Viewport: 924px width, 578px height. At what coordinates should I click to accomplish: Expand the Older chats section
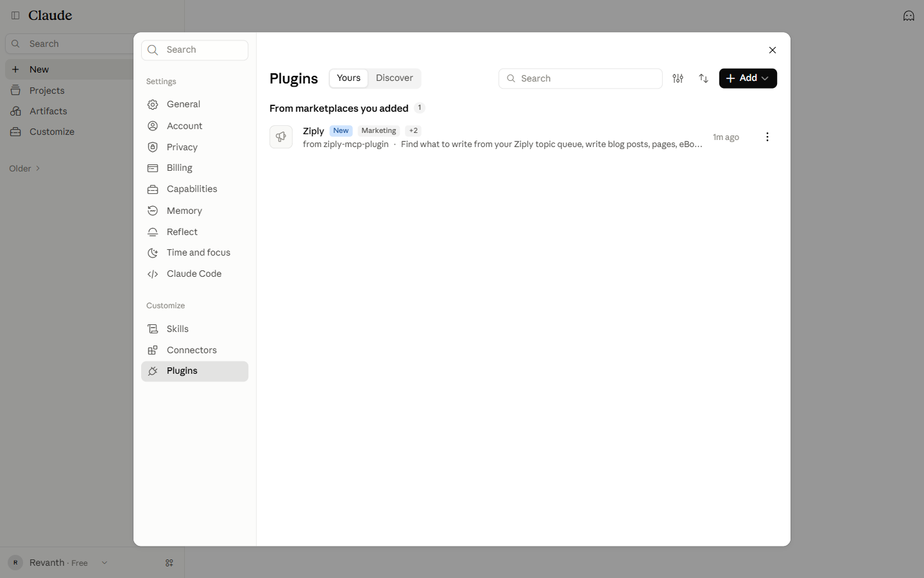click(25, 168)
